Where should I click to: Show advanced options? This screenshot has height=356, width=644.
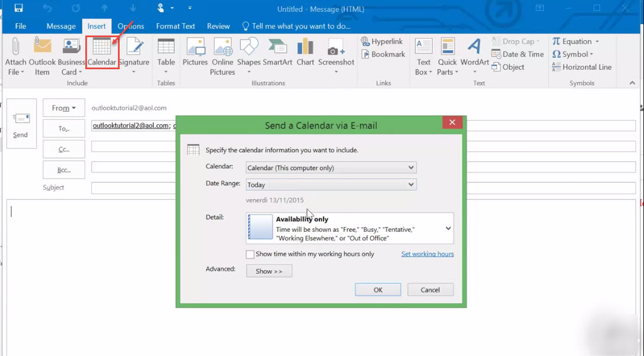click(269, 271)
